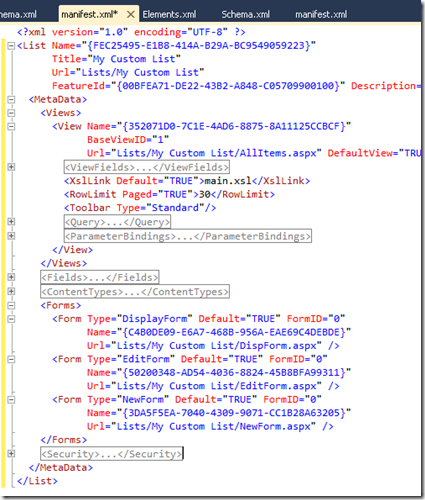Click the ContentTypes collapsed region box

point(135,291)
